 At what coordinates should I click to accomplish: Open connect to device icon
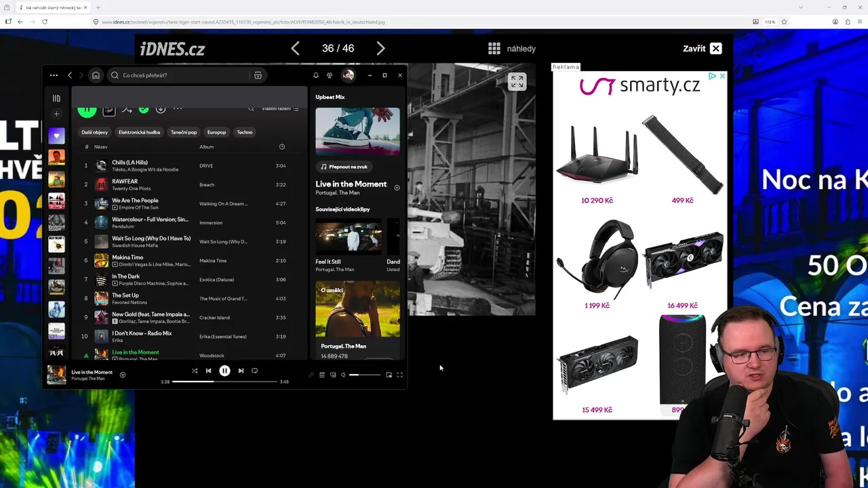tap(333, 375)
